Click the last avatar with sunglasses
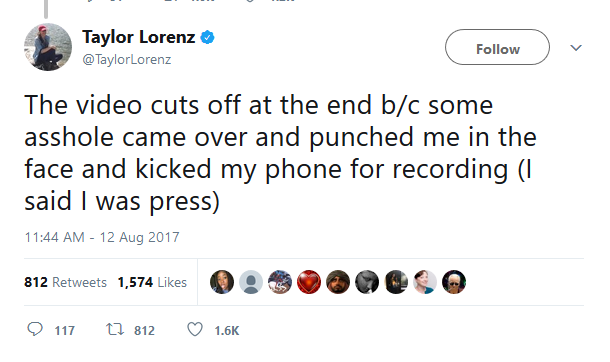The height and width of the screenshot is (362, 610). [454, 282]
